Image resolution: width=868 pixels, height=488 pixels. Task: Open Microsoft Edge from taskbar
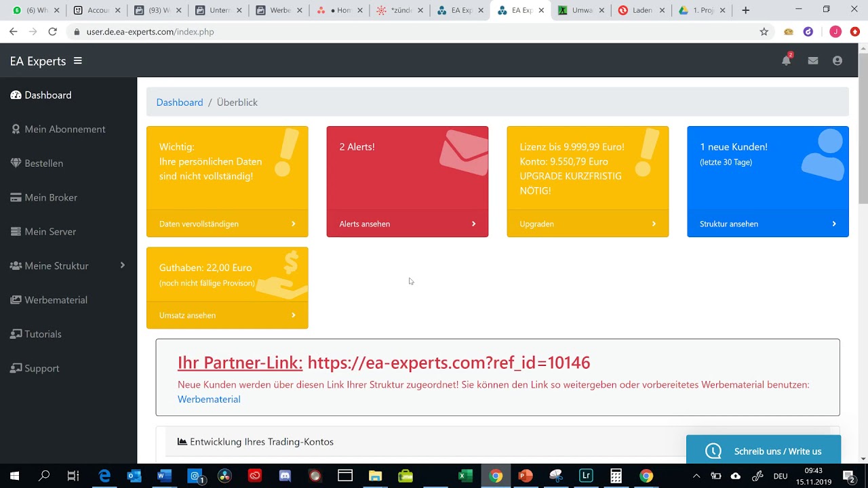104,476
